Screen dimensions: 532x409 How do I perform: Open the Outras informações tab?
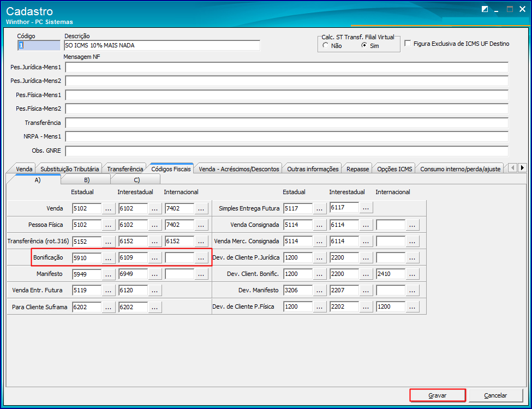click(x=313, y=169)
